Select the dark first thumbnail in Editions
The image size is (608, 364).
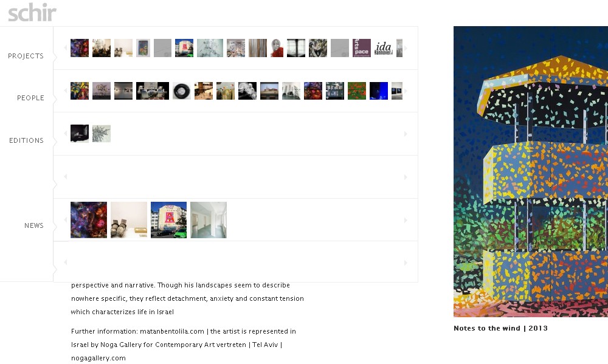pyautogui.click(x=80, y=133)
